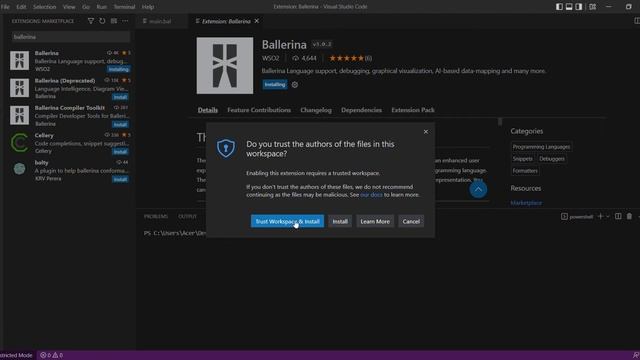This screenshot has height=360, width=640.
Task: Click the Ballerina extension logo image
Action: pos(224,66)
